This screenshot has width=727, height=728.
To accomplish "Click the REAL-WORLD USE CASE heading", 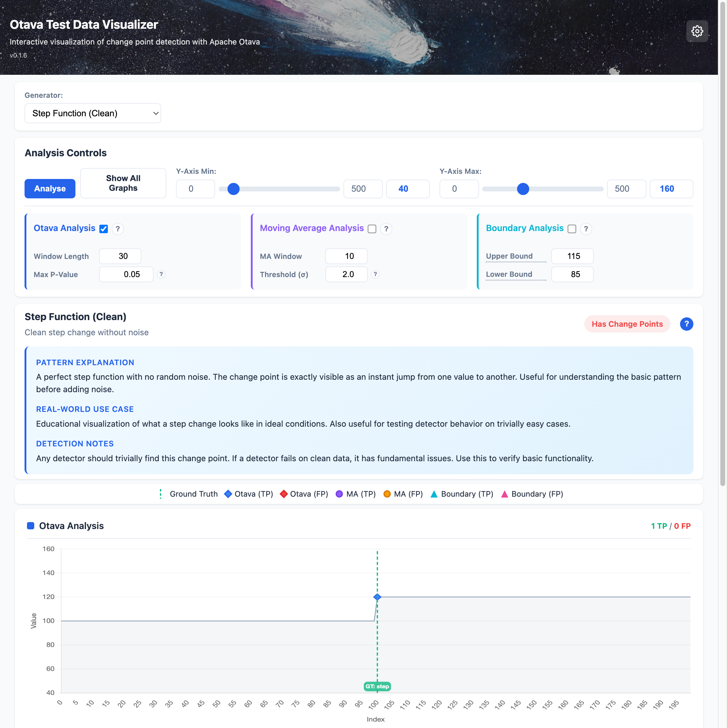I will pyautogui.click(x=85, y=409).
